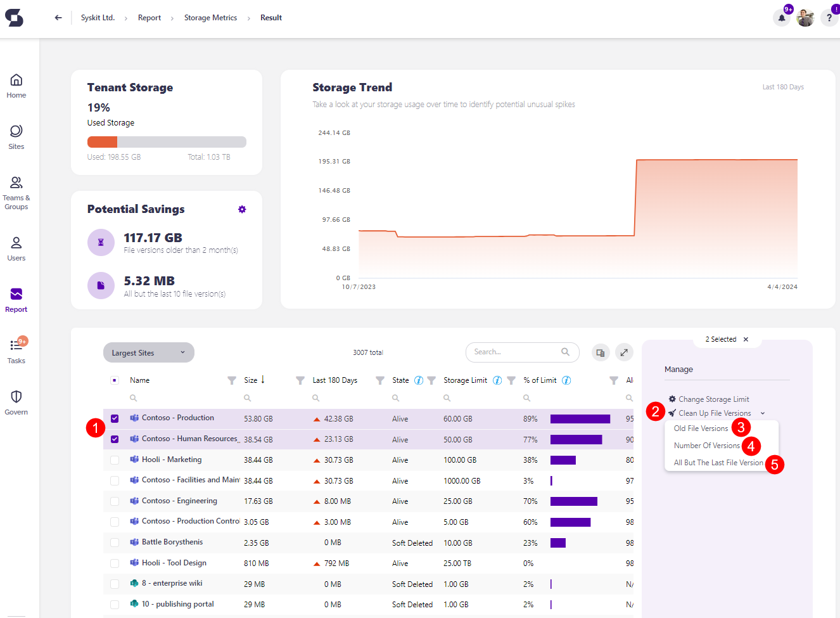Collapse the Clean Up File Versions dropdown
The height and width of the screenshot is (618, 840).
point(762,413)
